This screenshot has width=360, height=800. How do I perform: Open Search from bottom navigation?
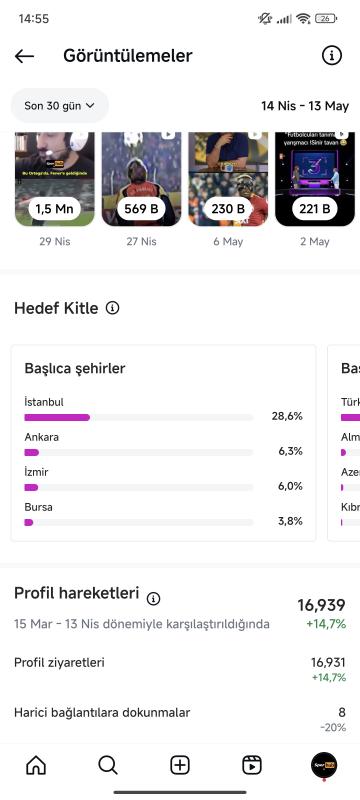point(108,765)
